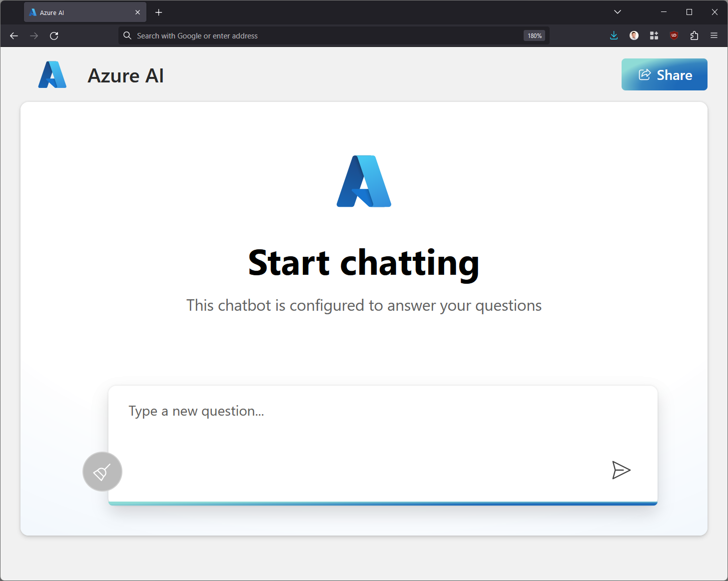
Task: Expand the list all tabs chevron
Action: click(618, 12)
